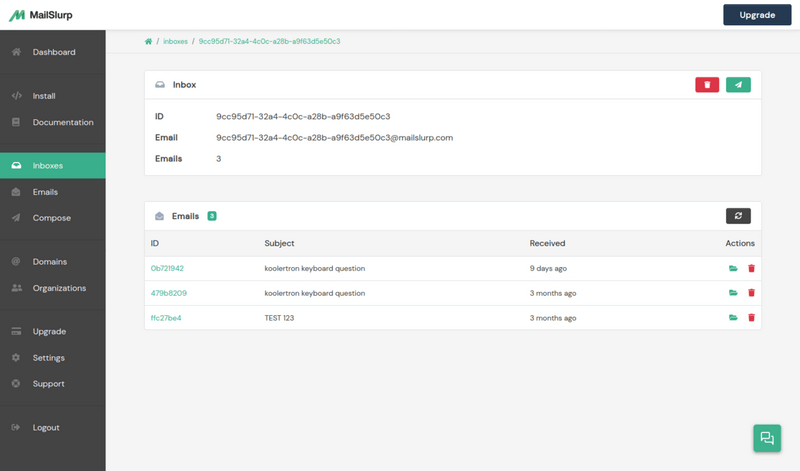Open email ID ffc27be4

pyautogui.click(x=166, y=318)
